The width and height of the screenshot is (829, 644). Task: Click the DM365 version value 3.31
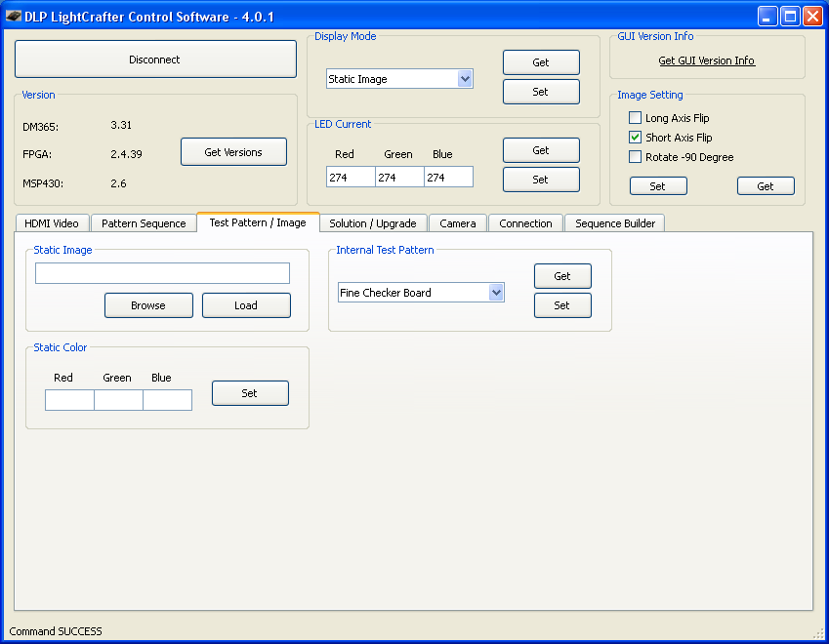(121, 125)
